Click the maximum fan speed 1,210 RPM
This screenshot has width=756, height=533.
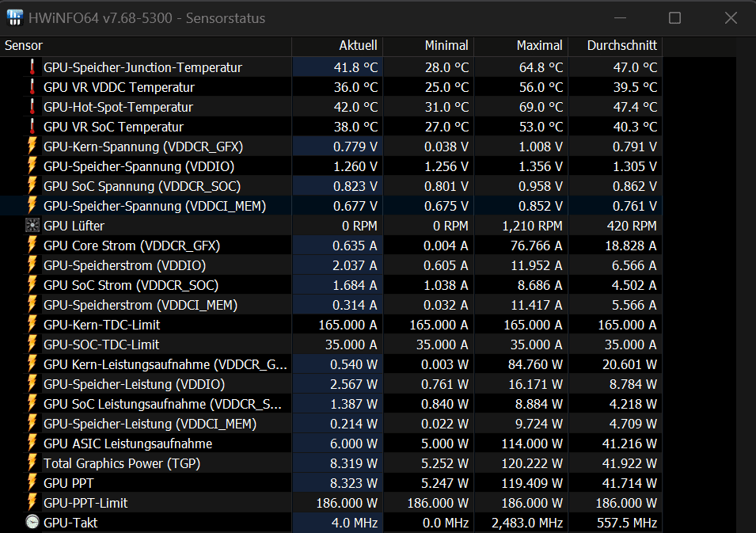tap(532, 226)
